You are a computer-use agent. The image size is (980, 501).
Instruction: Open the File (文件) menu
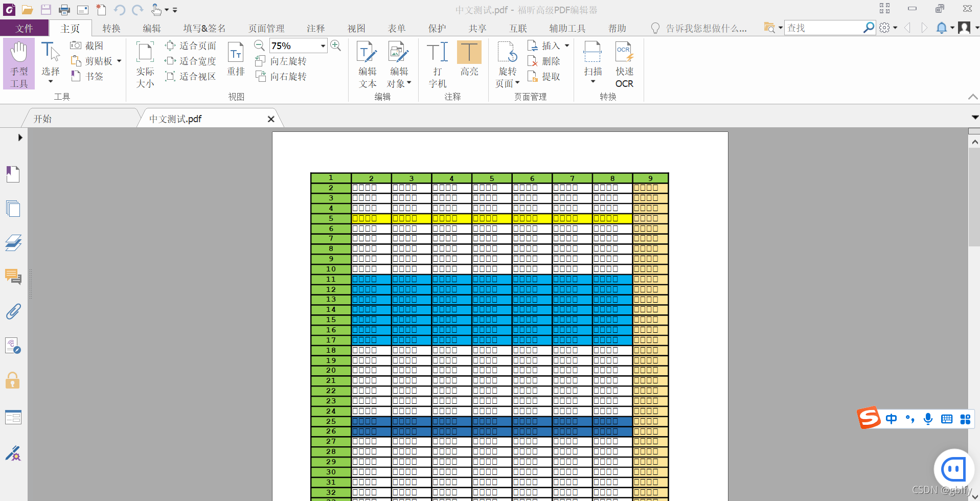24,28
